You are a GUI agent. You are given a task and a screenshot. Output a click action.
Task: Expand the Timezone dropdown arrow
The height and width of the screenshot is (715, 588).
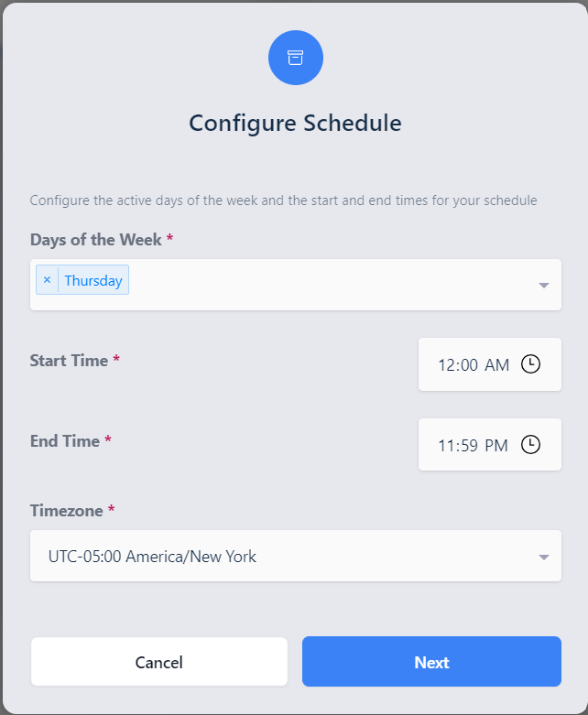[x=543, y=557]
